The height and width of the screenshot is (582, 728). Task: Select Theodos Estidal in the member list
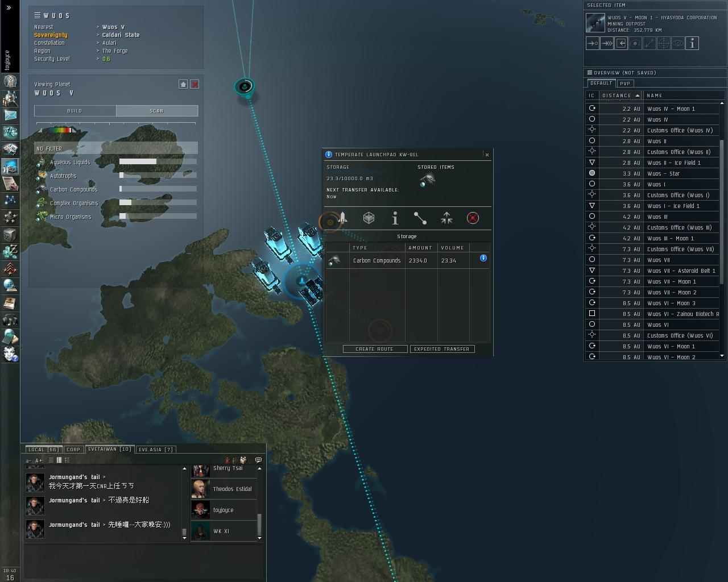(224, 489)
